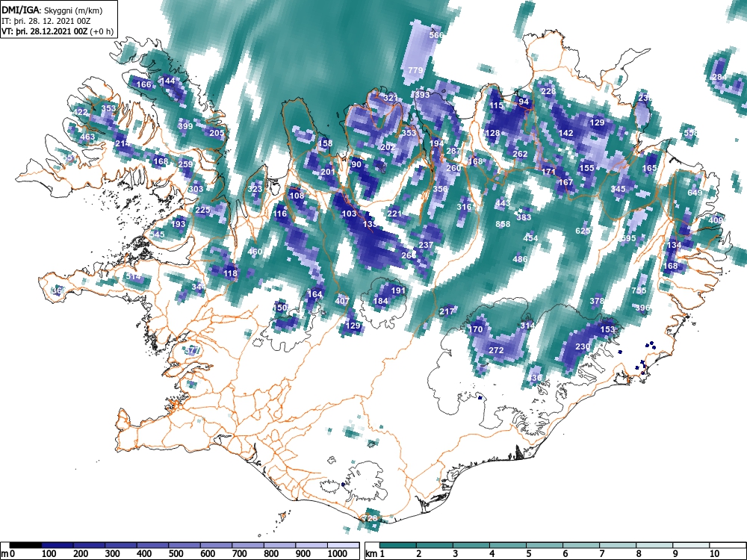Click the map value 625
Image resolution: width=747 pixels, height=560 pixels.
point(583,231)
